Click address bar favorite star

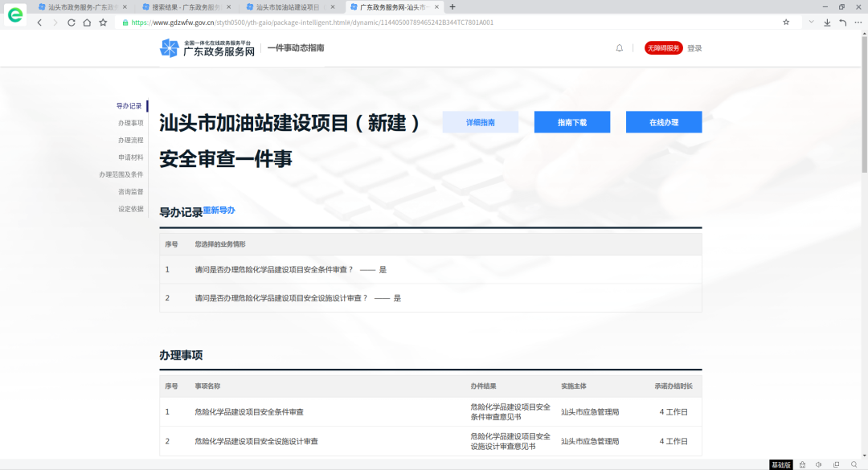pos(786,22)
